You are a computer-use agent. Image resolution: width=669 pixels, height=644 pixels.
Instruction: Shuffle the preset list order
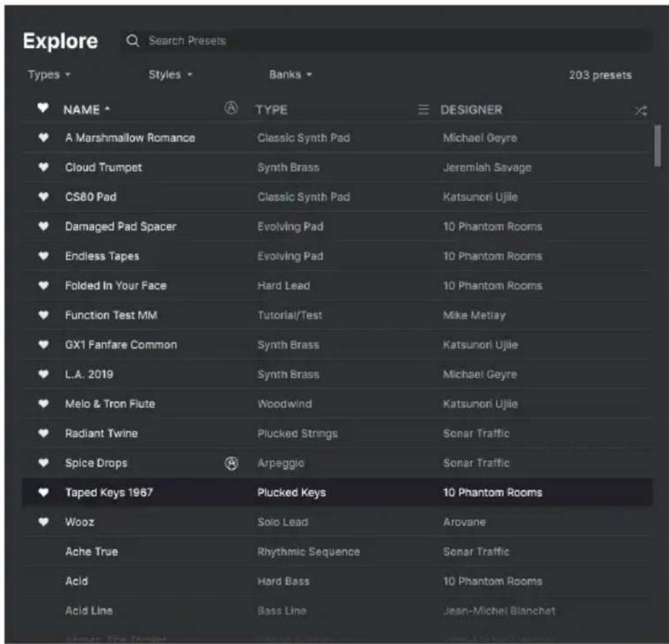(641, 111)
